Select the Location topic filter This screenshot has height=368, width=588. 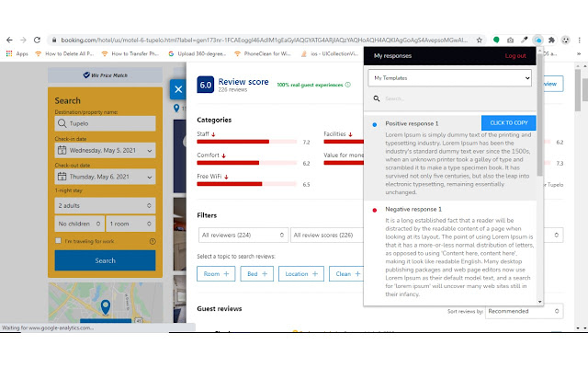301,274
